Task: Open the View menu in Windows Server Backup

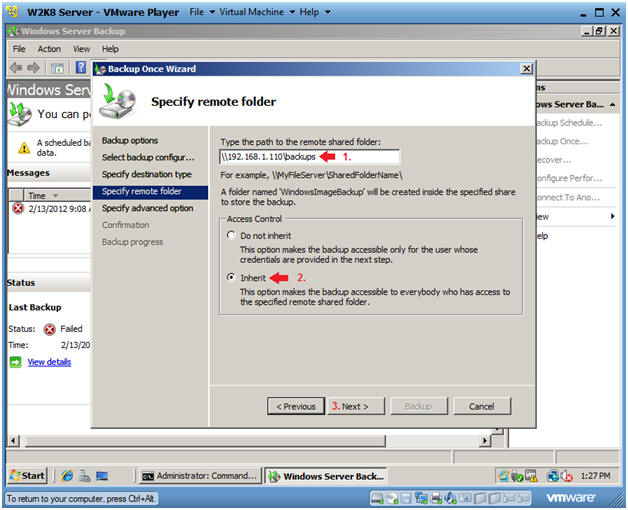Action: point(81,49)
